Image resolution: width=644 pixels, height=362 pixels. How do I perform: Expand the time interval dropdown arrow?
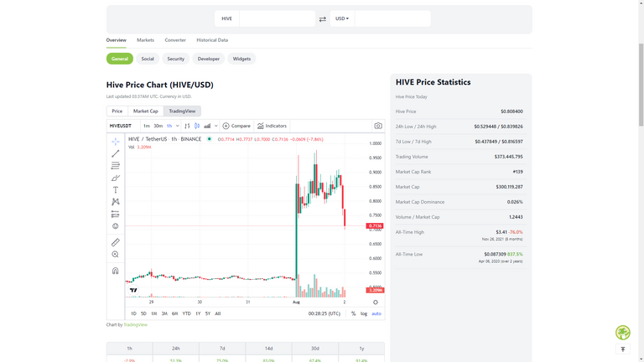[x=178, y=126]
